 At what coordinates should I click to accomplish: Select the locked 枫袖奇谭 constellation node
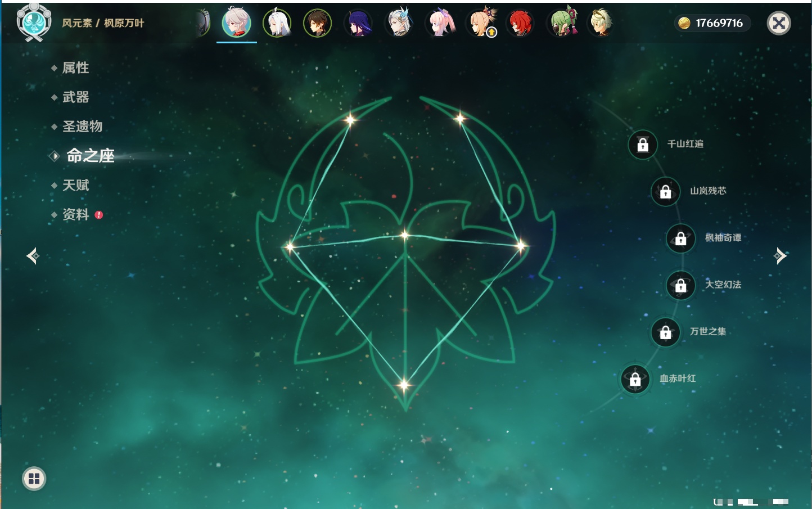coord(681,238)
